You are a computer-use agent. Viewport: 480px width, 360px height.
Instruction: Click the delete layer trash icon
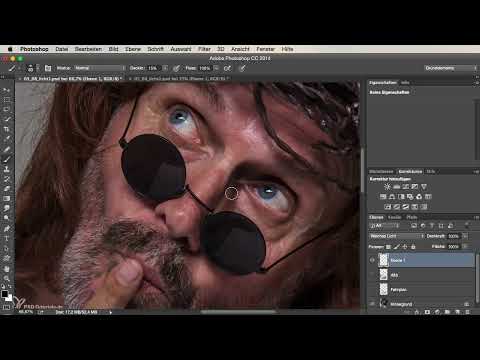pyautogui.click(x=467, y=312)
